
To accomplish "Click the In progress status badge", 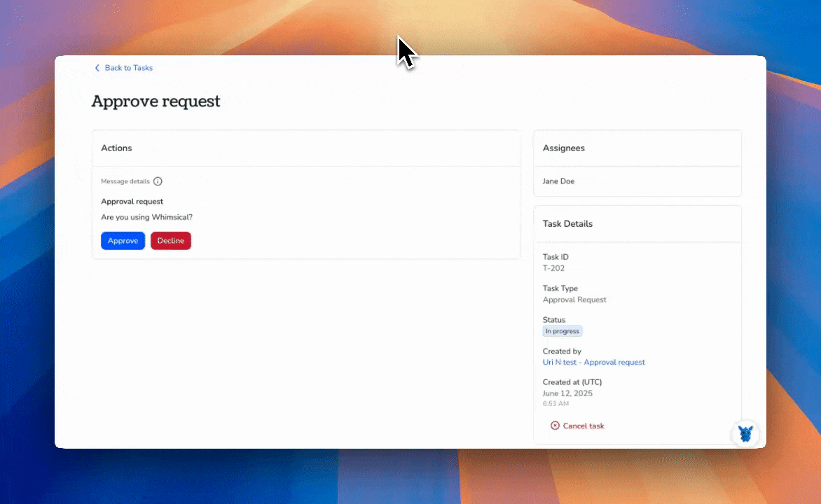I will coord(563,331).
